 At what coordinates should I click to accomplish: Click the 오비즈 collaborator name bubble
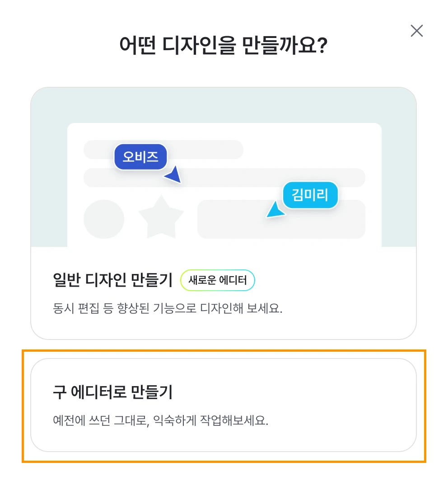[x=140, y=157]
